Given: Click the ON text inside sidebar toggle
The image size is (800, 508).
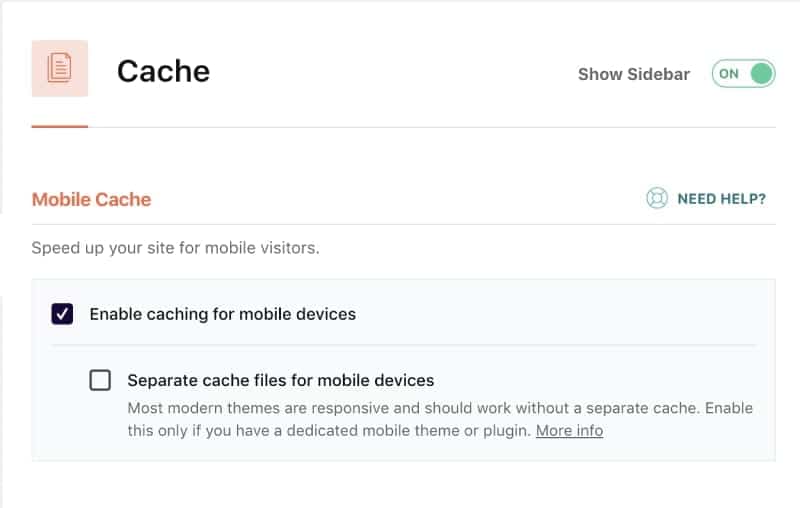Looking at the screenshot, I should pyautogui.click(x=729, y=74).
